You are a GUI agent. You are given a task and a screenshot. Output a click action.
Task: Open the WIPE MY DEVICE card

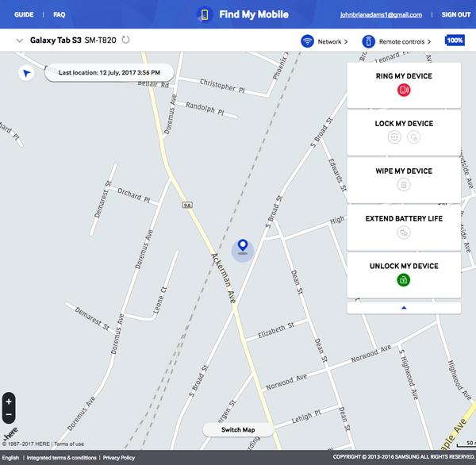click(x=404, y=180)
